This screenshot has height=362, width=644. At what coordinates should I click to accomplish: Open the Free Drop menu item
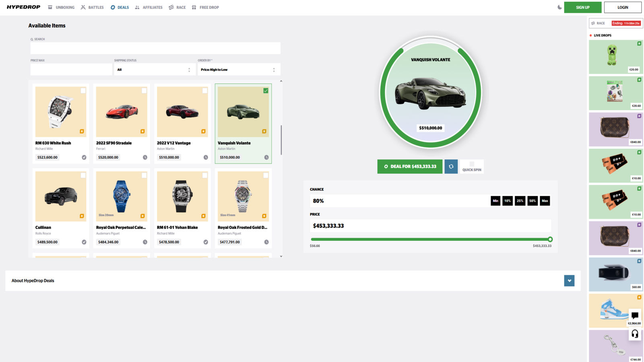click(x=205, y=7)
